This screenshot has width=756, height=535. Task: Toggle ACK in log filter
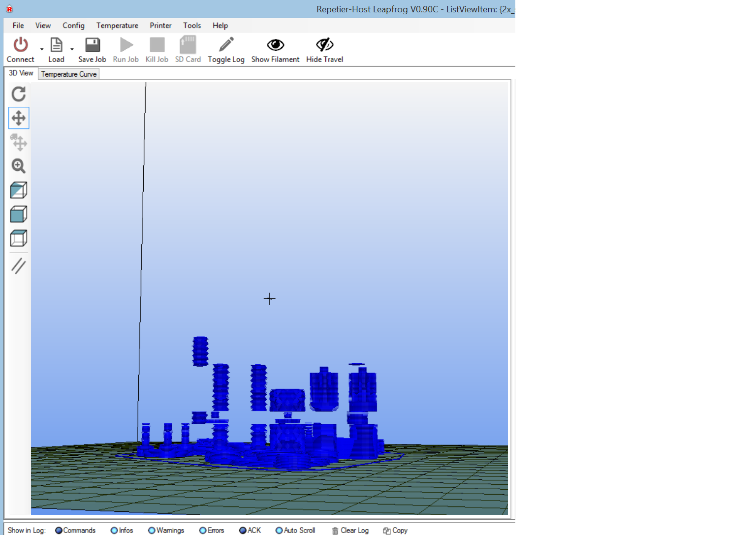click(x=250, y=530)
